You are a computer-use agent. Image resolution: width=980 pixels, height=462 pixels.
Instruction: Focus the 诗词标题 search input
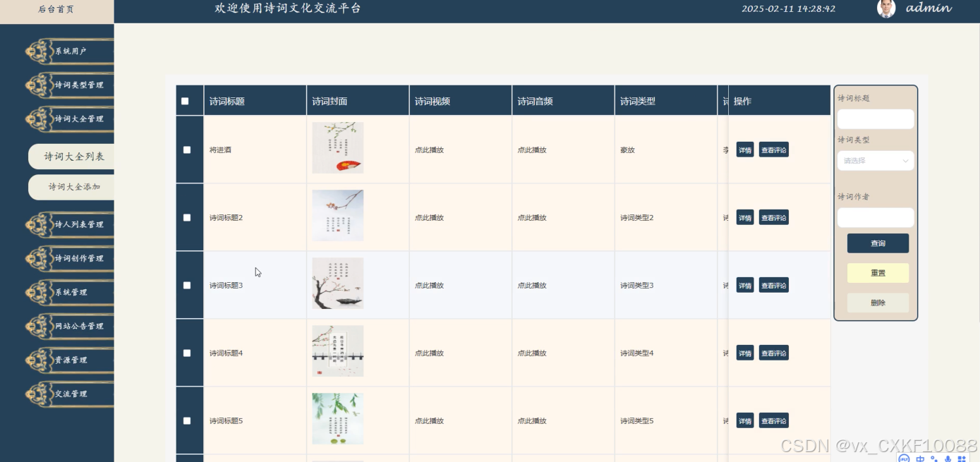tap(876, 118)
